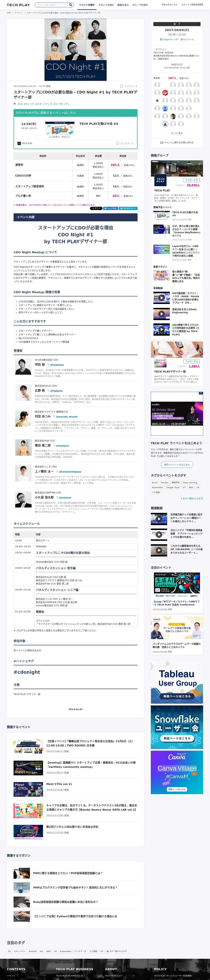The height and width of the screenshot is (980, 210).
Task: Open the グループを探す nav tab
Action: click(x=140, y=5)
